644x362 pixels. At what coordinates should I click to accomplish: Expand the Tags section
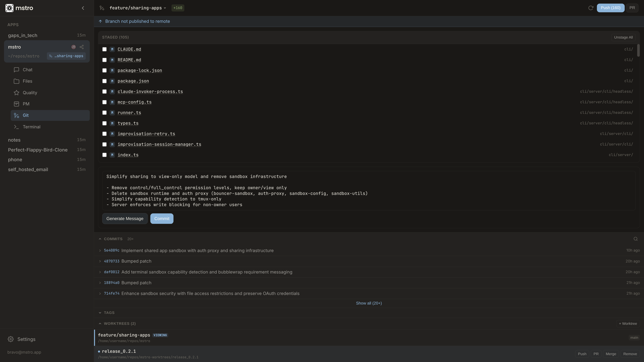[100, 313]
